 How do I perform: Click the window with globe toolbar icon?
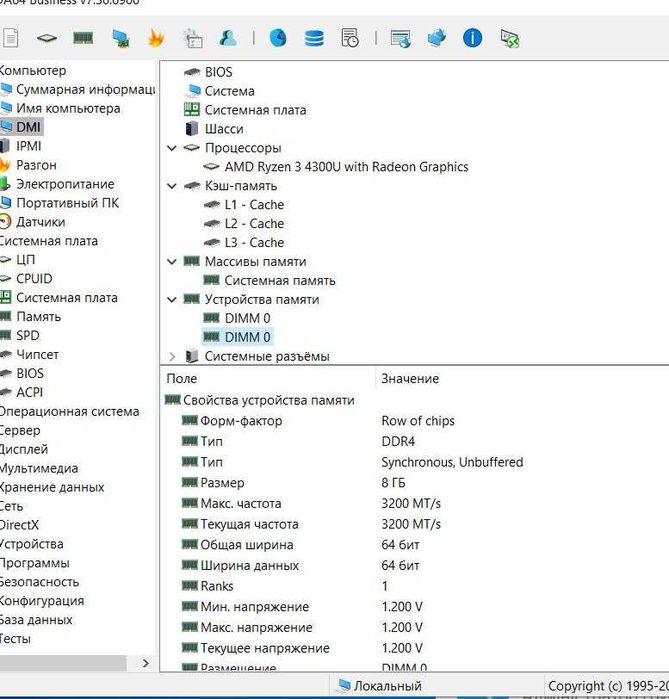point(400,38)
